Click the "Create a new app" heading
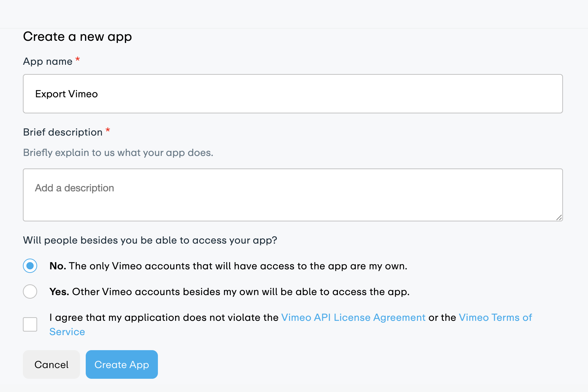The width and height of the screenshot is (588, 392). (77, 36)
